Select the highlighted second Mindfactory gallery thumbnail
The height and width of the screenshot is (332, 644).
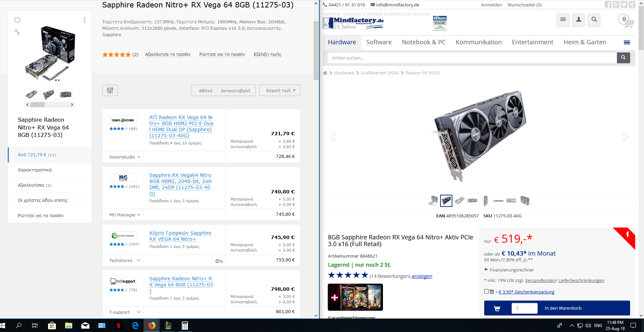pos(446,201)
